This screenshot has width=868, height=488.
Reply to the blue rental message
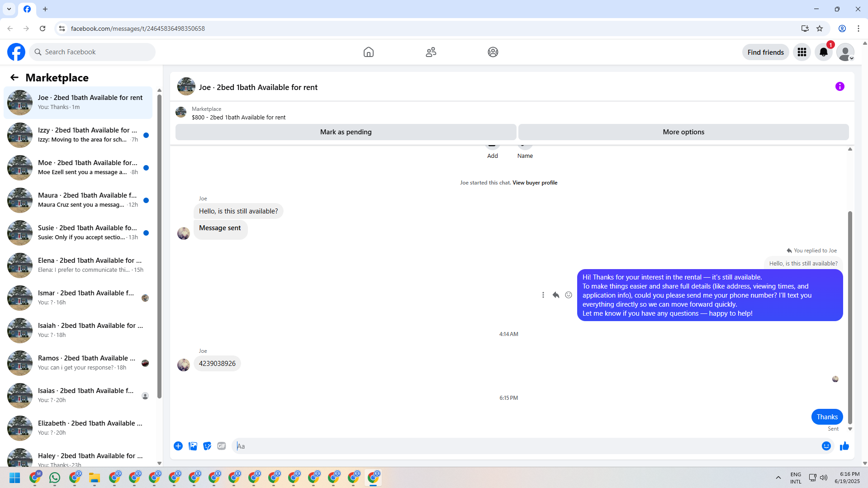(556, 295)
